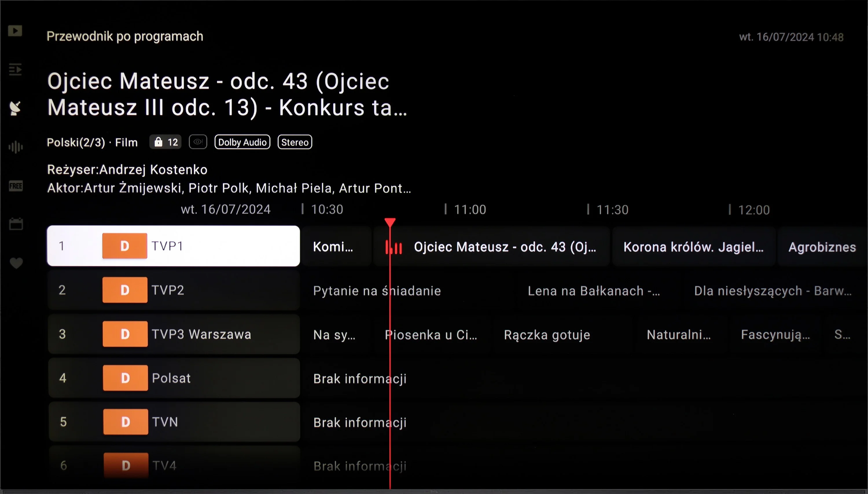Open the Agrobiznes program
Viewport: 868px width, 494px height.
tap(823, 247)
